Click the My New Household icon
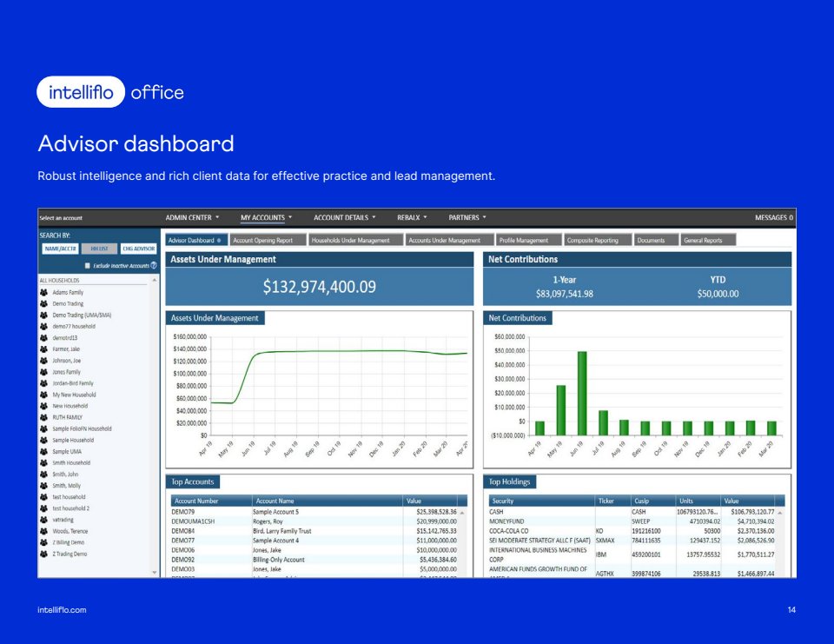The image size is (834, 644). point(43,395)
